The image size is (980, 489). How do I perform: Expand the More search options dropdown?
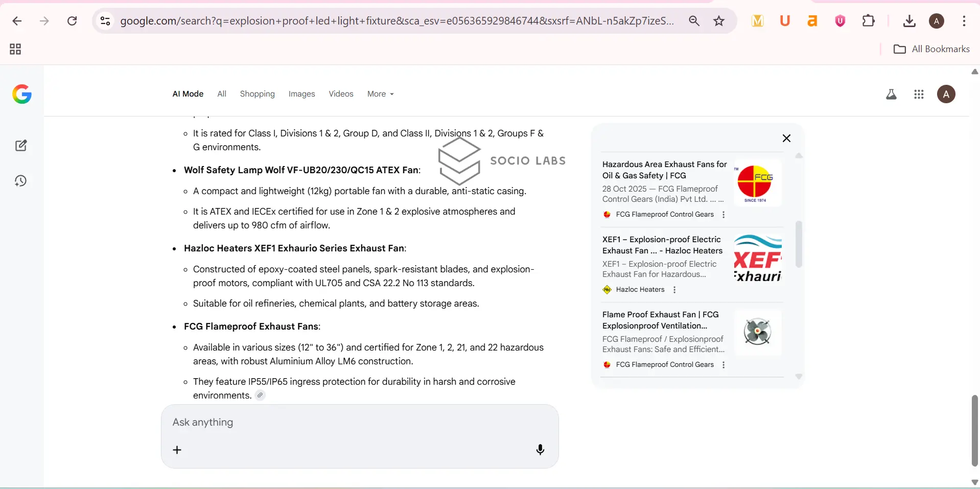click(x=381, y=94)
